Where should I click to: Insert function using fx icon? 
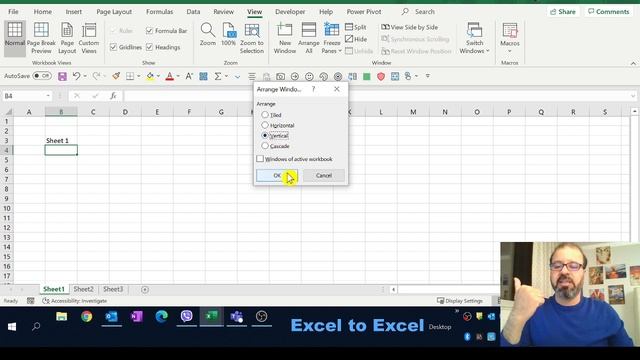[113, 96]
